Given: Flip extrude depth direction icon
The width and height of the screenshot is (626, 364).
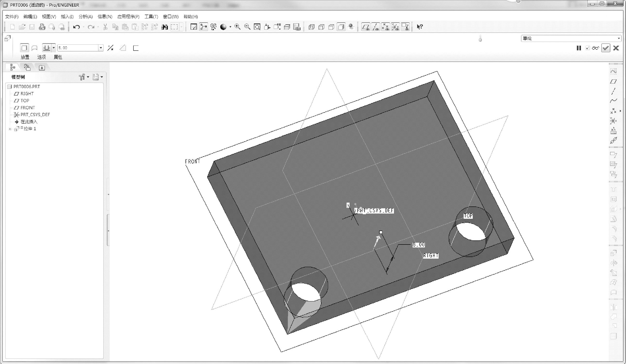Looking at the screenshot, I should (x=110, y=48).
